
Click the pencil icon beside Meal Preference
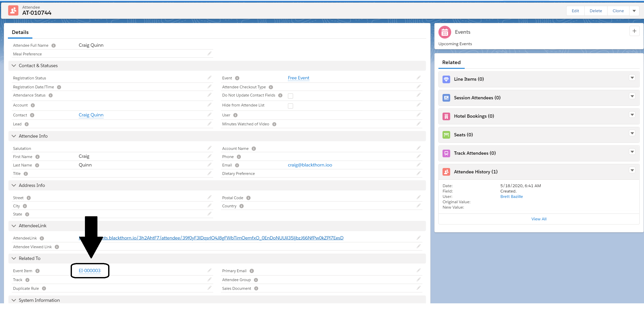click(209, 54)
